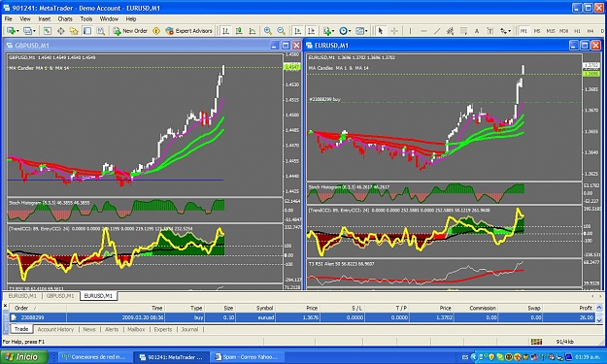
Task: Open the Window menu
Action: click(109, 19)
